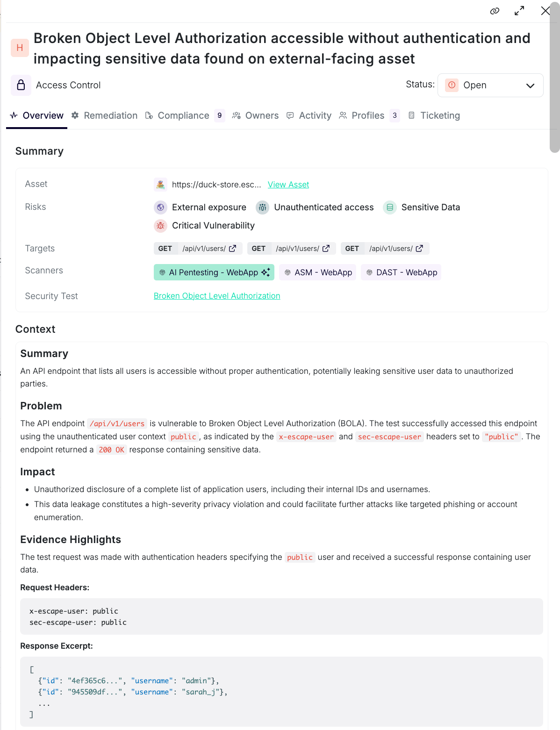Image resolution: width=560 pixels, height=730 pixels.
Task: Open third GET users target external link
Action: coord(419,249)
